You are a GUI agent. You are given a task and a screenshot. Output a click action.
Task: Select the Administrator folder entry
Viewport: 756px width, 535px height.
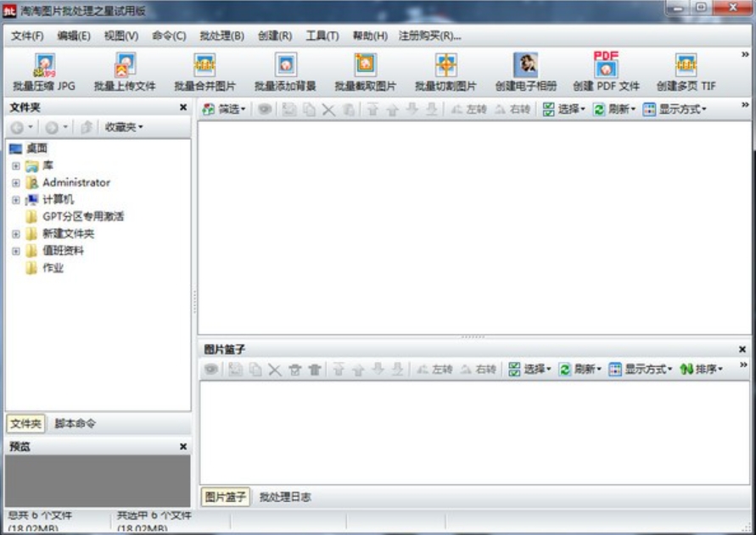point(76,182)
